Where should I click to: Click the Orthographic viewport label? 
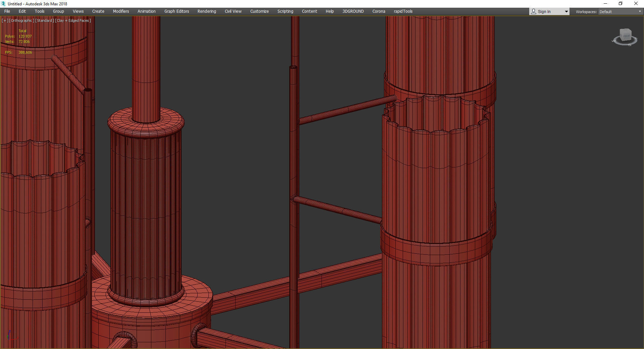(x=21, y=20)
